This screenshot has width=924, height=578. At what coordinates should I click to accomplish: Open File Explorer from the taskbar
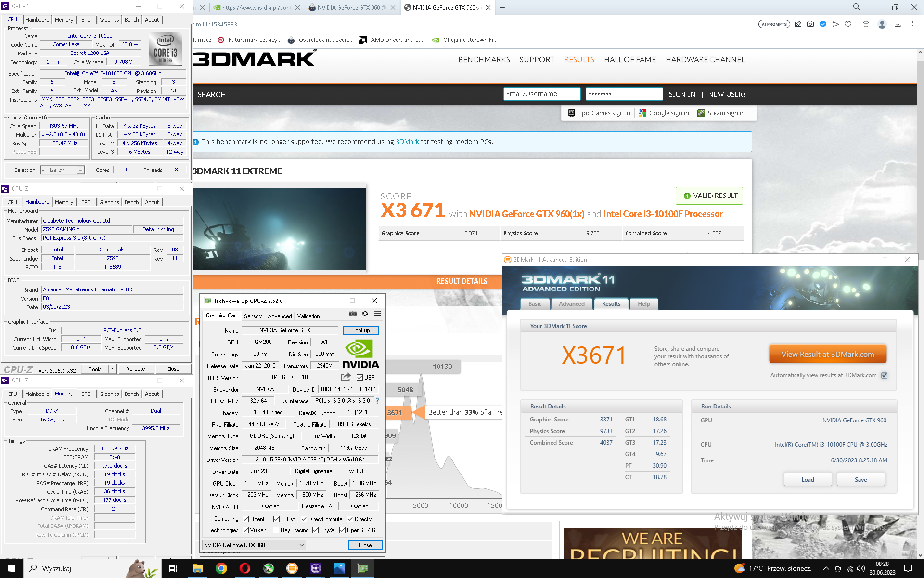point(197,568)
